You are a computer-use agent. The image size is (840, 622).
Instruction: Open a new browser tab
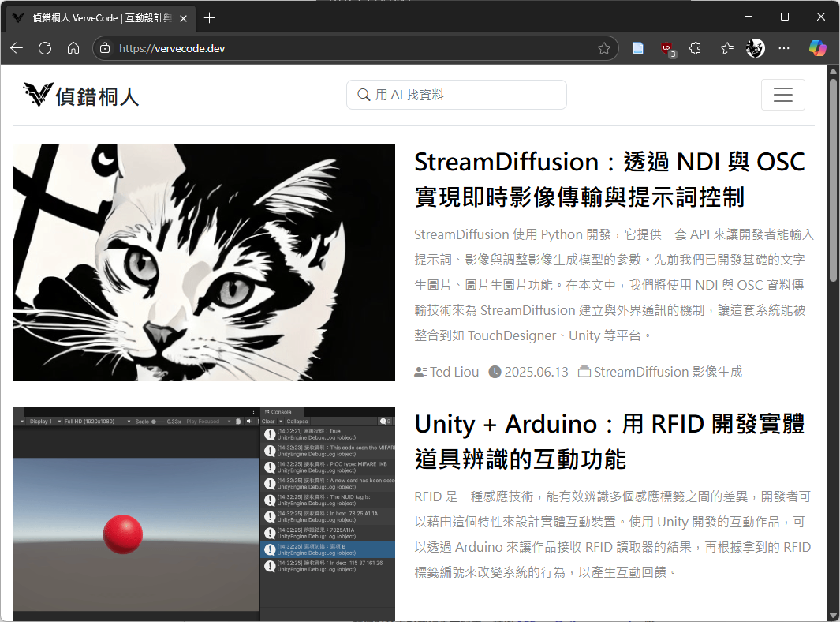[209, 17]
